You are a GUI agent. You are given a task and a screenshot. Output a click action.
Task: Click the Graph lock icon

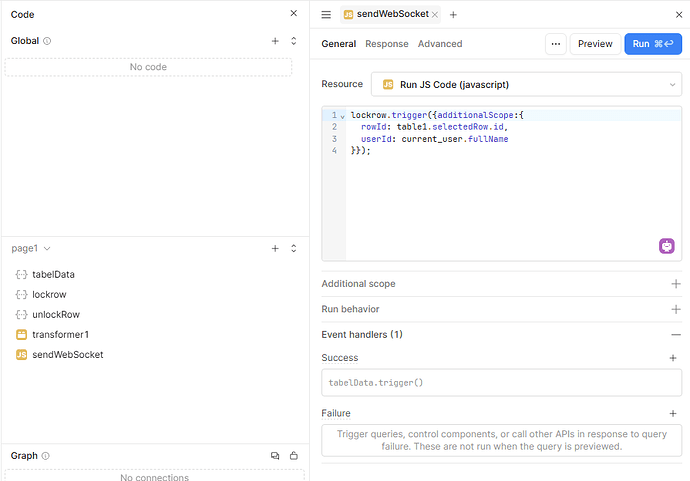293,456
